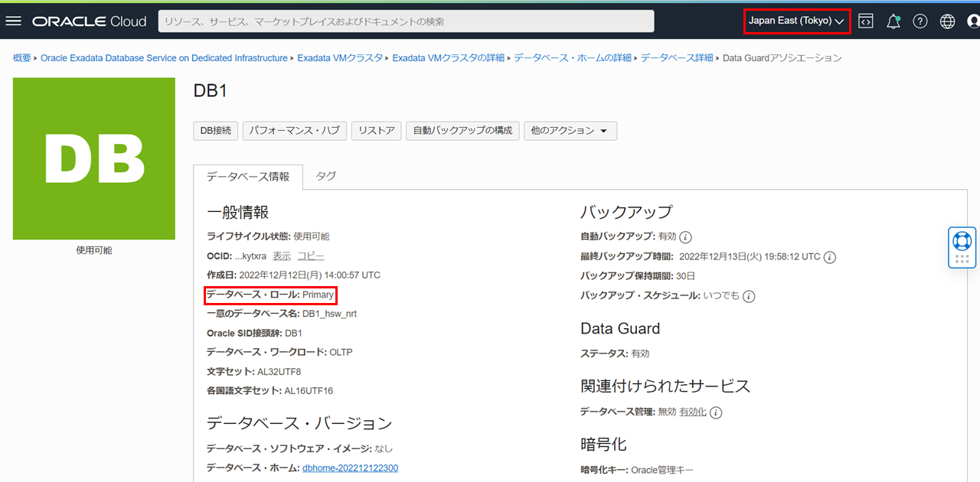This screenshot has width=980, height=482.
Task: Show info for automatic backup setting
Action: tap(686, 237)
